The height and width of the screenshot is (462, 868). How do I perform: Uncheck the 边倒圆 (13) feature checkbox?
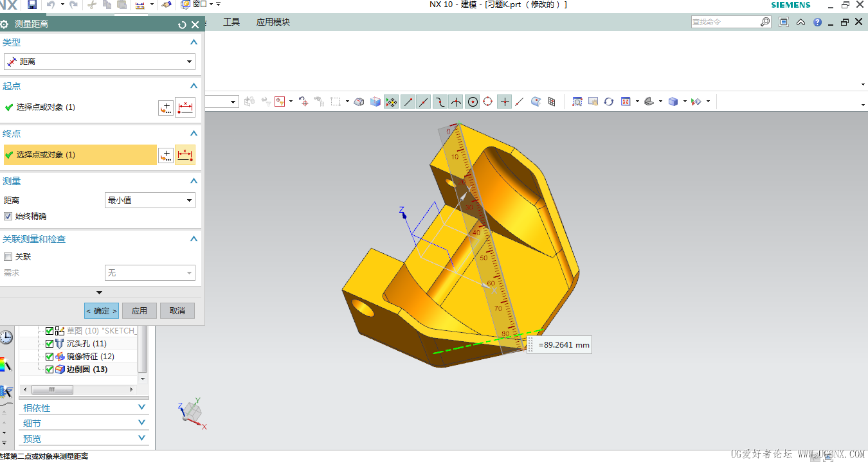click(x=50, y=369)
